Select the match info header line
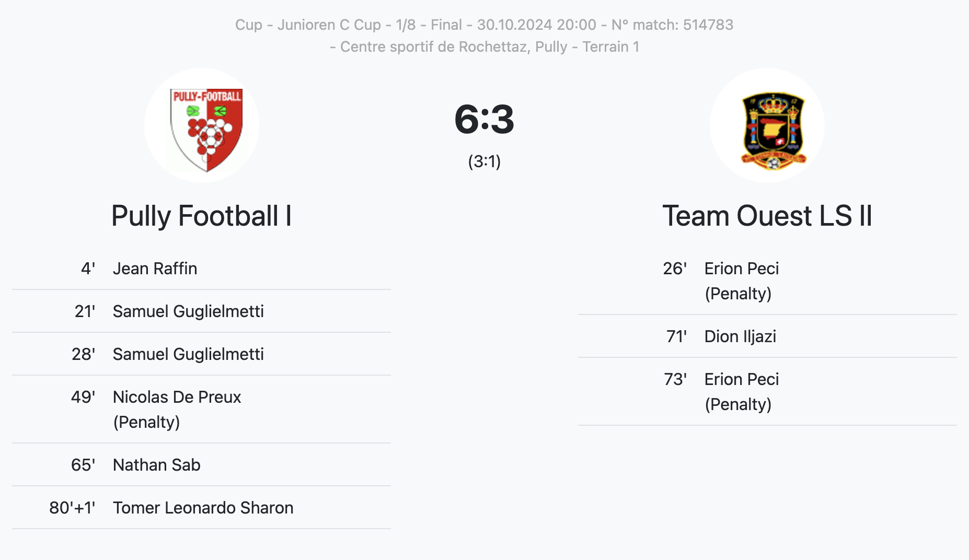Image resolution: width=969 pixels, height=560 pixels. (x=484, y=25)
